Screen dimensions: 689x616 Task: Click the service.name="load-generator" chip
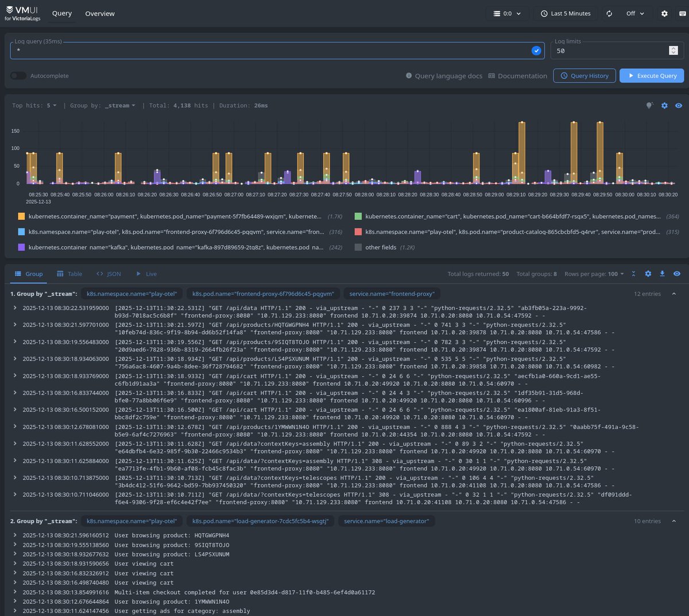386,521
